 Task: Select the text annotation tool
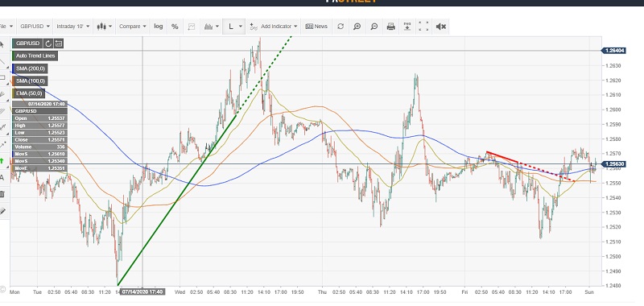2,177
